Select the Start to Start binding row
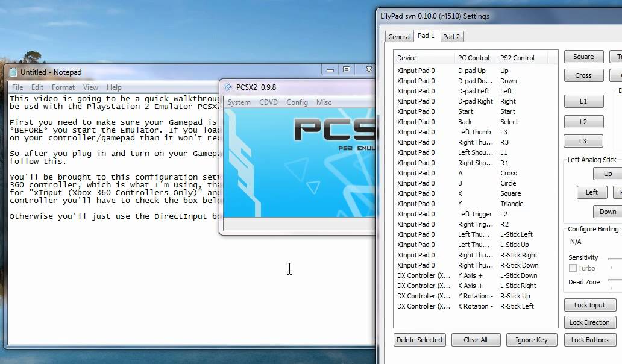 point(475,112)
